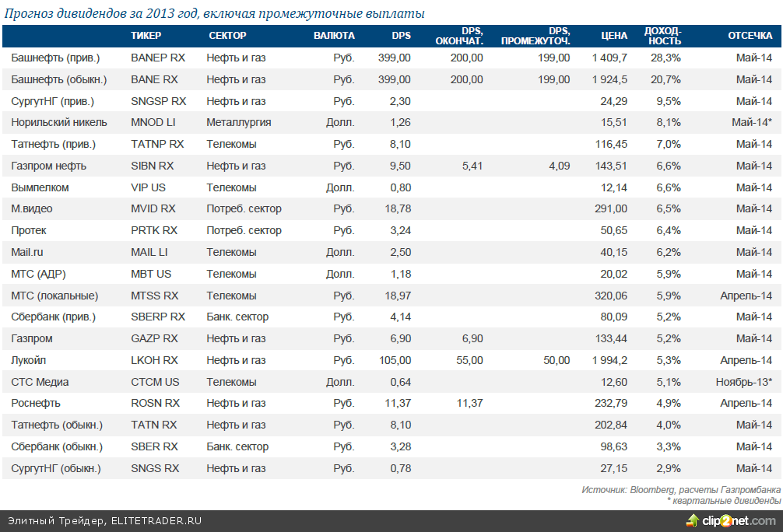Click the ДОХОДНОСТЬ column header
The image size is (783, 532).
[662, 36]
